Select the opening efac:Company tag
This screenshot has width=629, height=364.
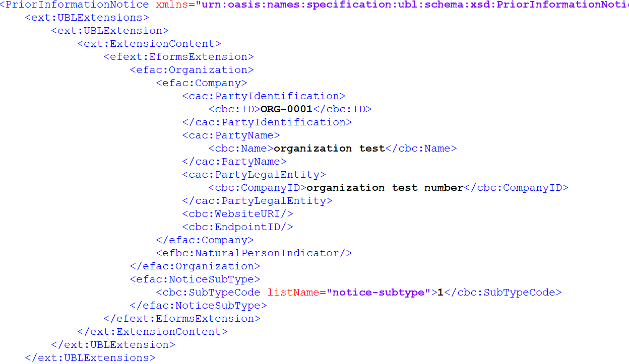(x=202, y=83)
